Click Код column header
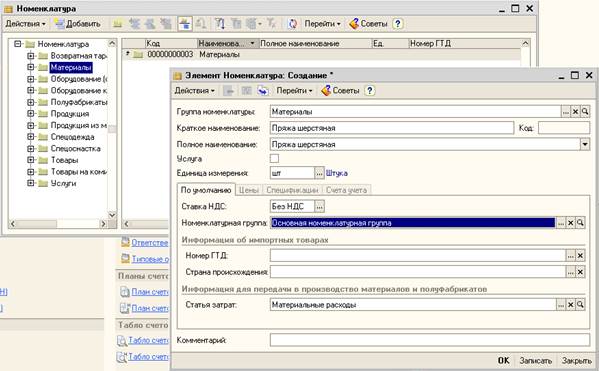The width and height of the screenshot is (599, 371). (171, 44)
